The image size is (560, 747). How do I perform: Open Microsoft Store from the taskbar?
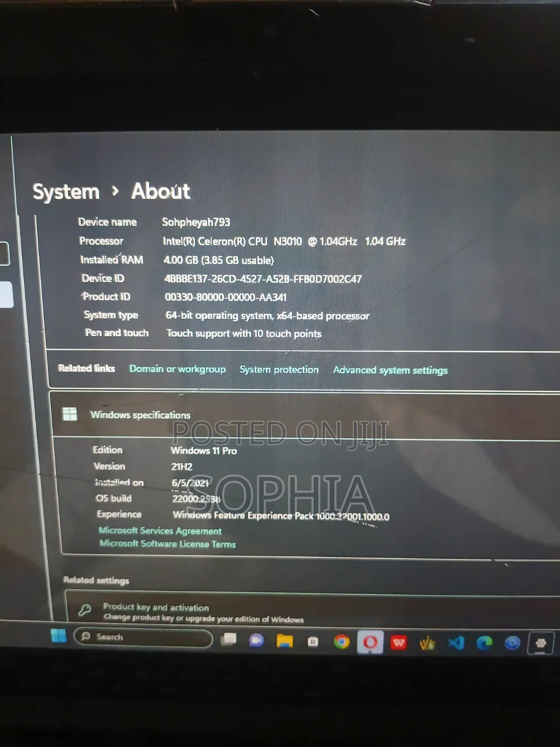pos(313,642)
